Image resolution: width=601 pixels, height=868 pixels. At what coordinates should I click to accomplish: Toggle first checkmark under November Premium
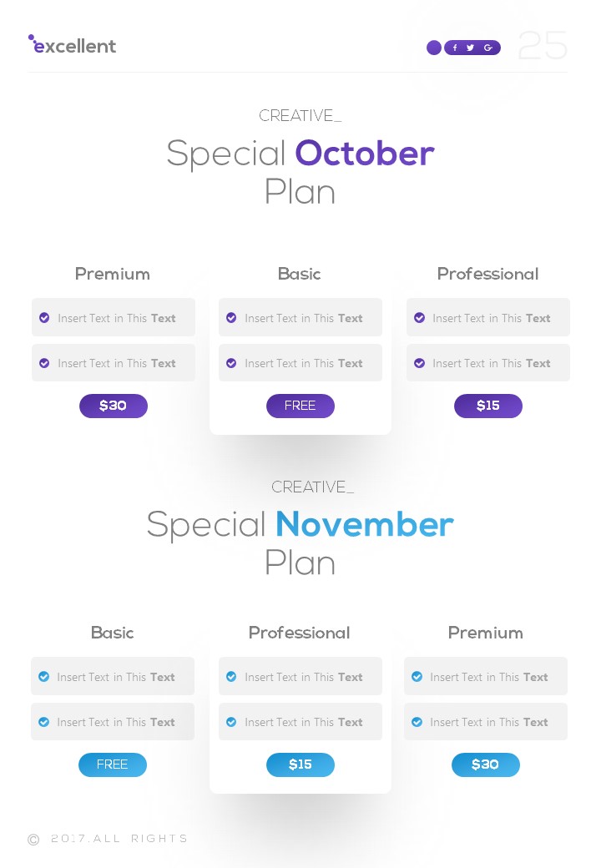(x=417, y=677)
